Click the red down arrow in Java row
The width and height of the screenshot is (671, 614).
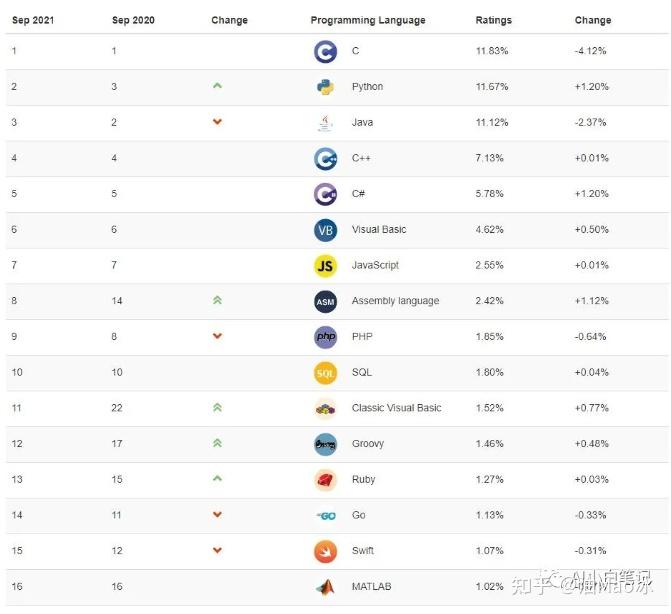(217, 122)
